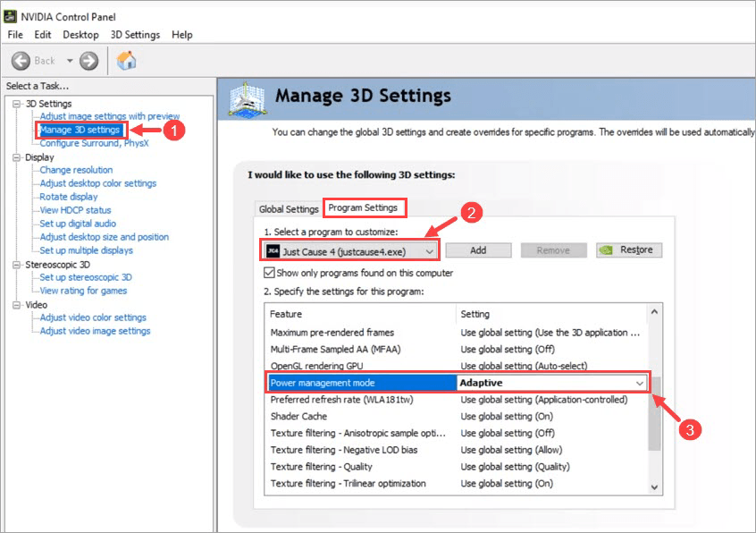Select Texture filtering - Quality row

click(455, 467)
